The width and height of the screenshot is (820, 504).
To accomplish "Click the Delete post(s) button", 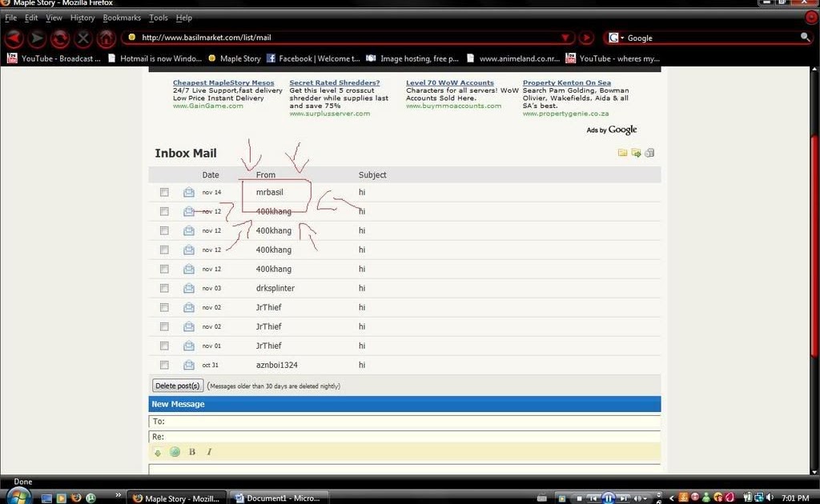I will (x=177, y=386).
